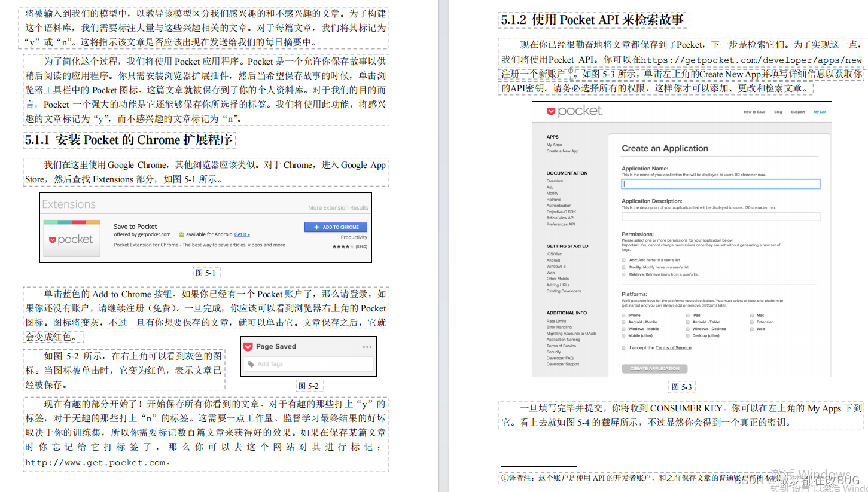Viewport: 868px width, 492px height.
Task: Open How to Save in Pocket header
Action: tap(754, 112)
